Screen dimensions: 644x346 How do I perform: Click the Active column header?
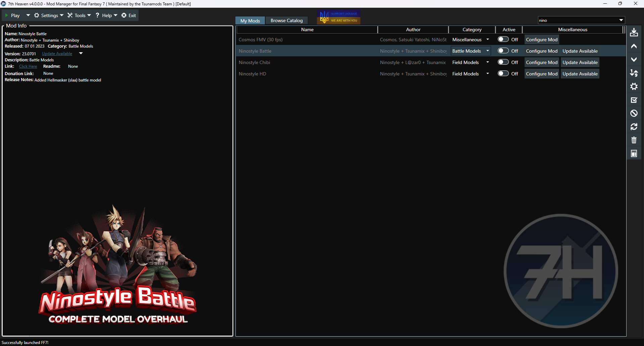click(x=509, y=30)
